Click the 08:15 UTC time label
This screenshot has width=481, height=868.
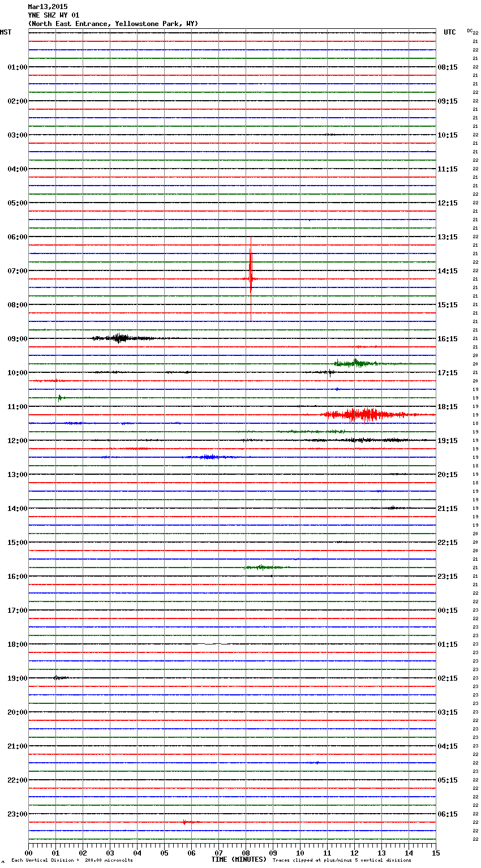coord(448,67)
